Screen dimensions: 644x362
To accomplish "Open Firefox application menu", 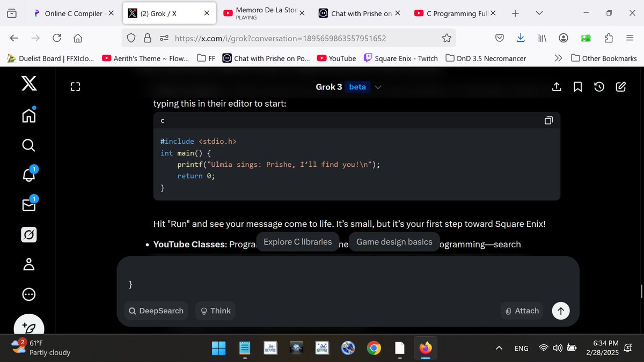I will coord(630,38).
